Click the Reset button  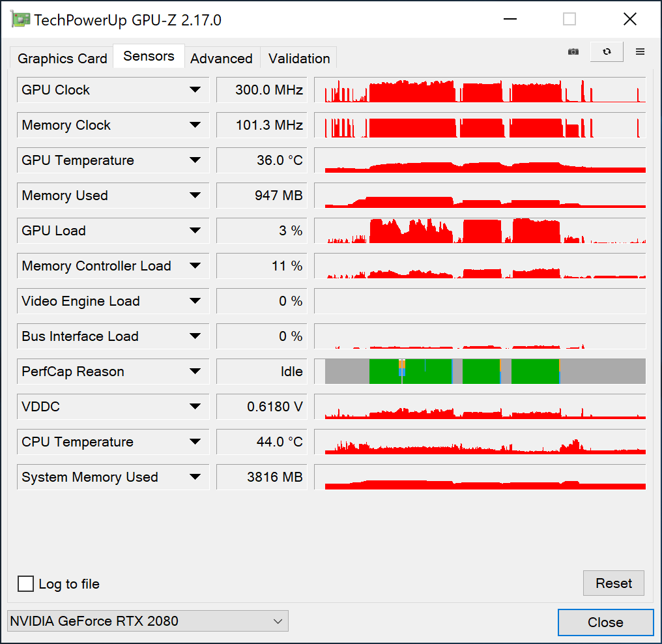click(x=613, y=583)
